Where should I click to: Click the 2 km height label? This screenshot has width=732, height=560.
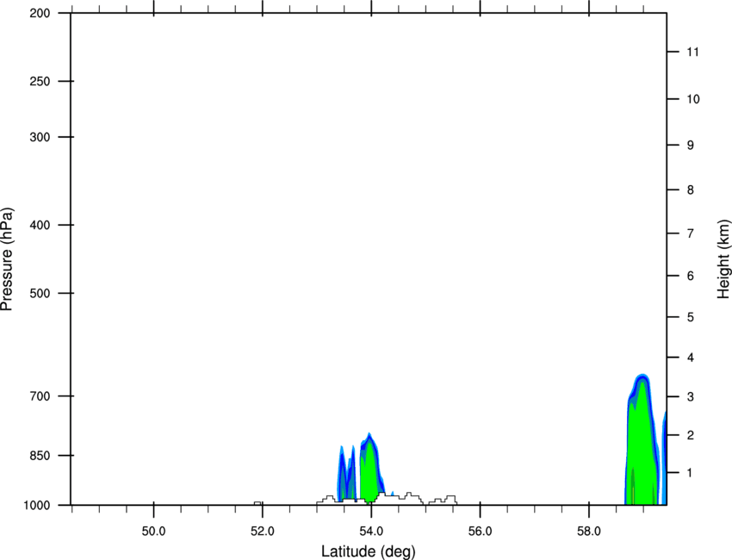691,435
